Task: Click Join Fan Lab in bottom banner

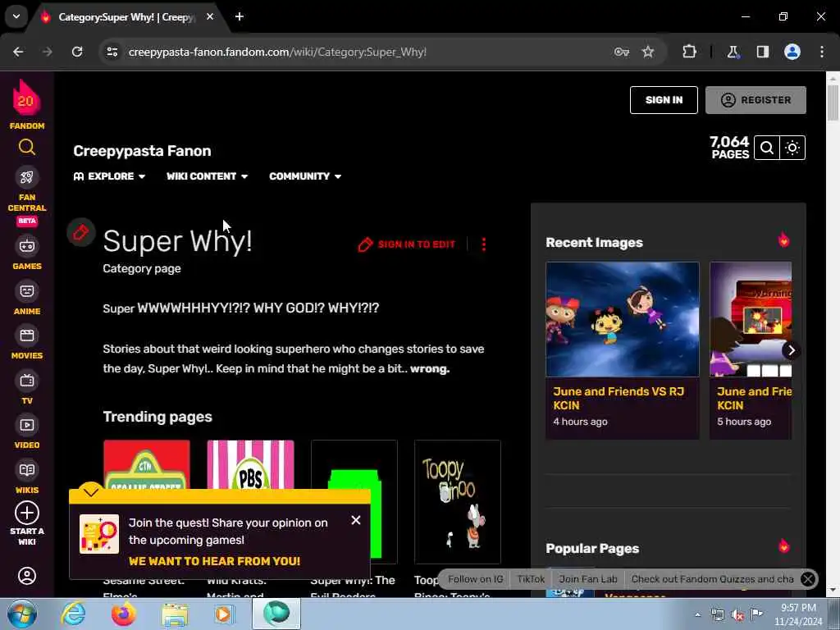Action: (x=588, y=579)
